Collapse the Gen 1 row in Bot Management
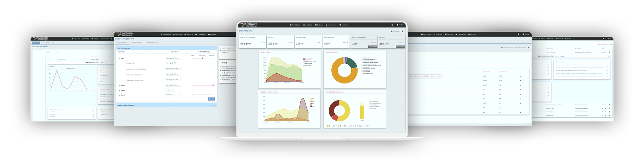Viewport: 644px width, 162px height. click(x=119, y=59)
